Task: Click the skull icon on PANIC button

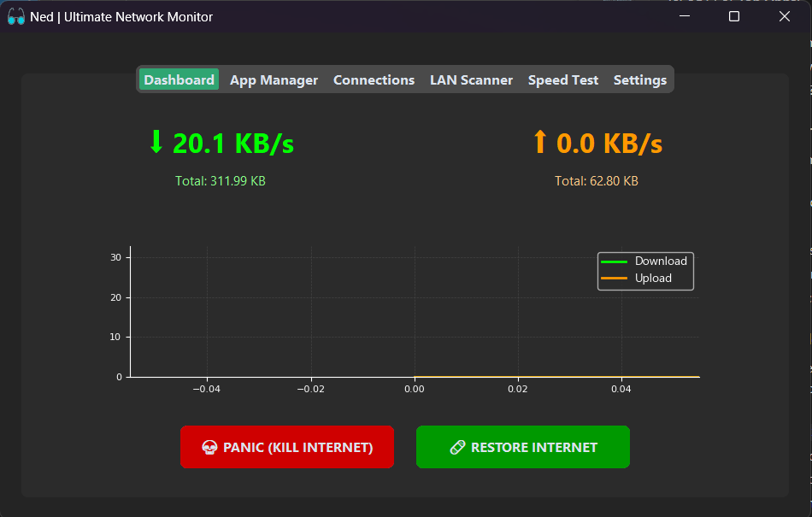Action: [209, 447]
